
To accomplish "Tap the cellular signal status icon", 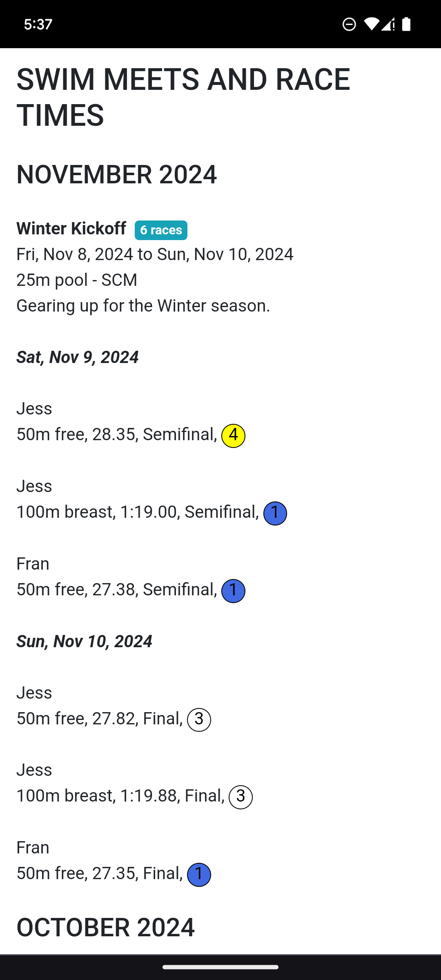I will click(388, 24).
